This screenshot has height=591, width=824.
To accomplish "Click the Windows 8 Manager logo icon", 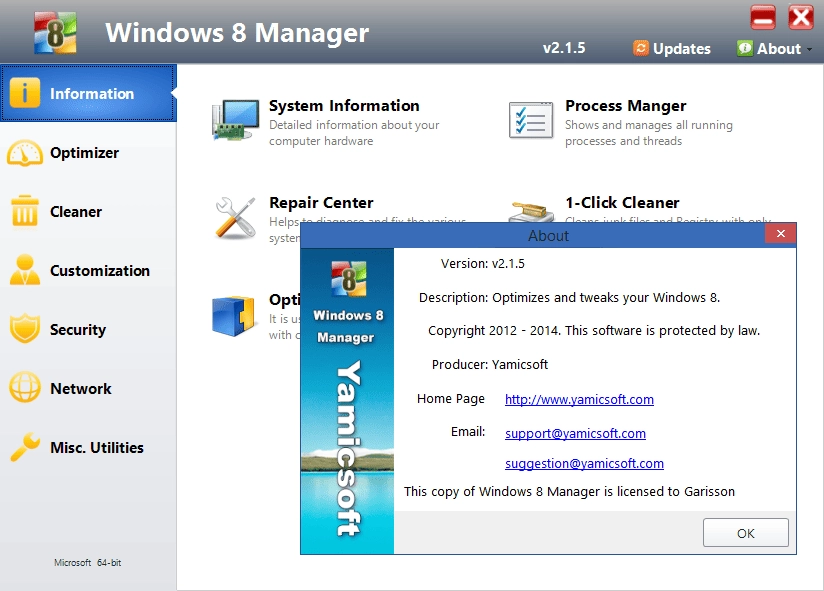I will (55, 33).
